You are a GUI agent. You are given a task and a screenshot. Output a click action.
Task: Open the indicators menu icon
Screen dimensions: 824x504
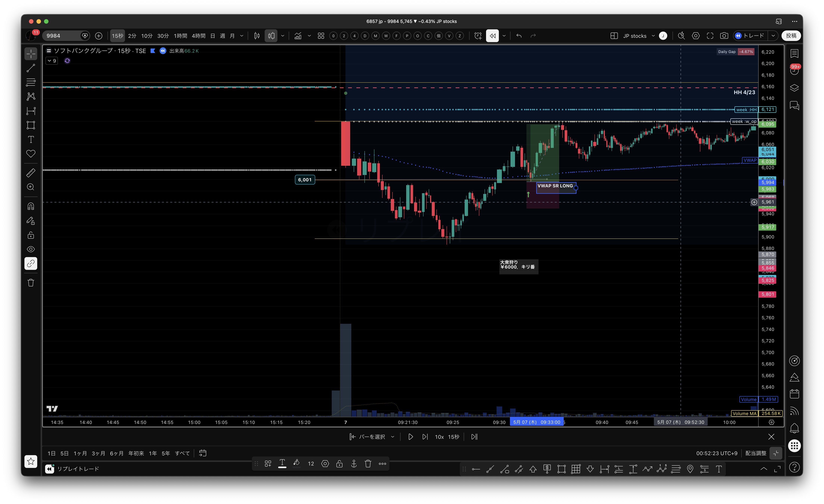[298, 36]
